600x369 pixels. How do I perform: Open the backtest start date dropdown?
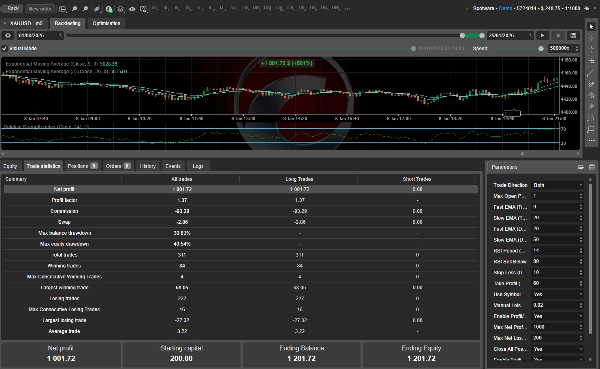click(x=40, y=35)
